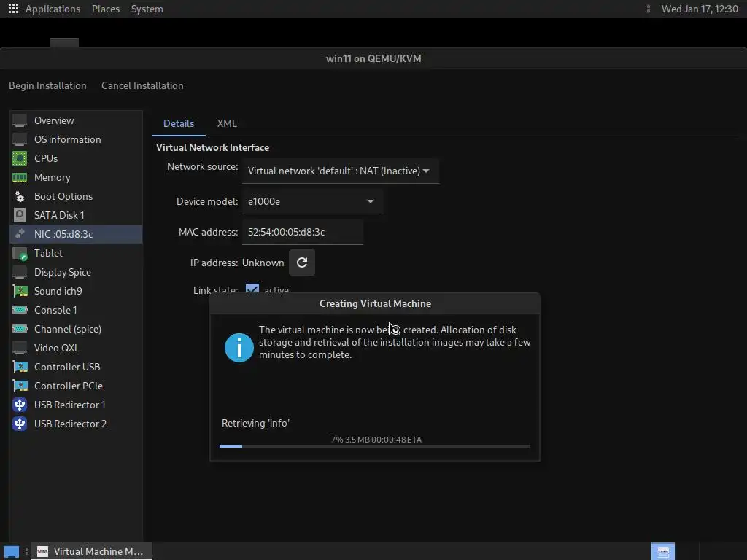
Task: Click the USB Redirector 2 icon
Action: point(20,424)
